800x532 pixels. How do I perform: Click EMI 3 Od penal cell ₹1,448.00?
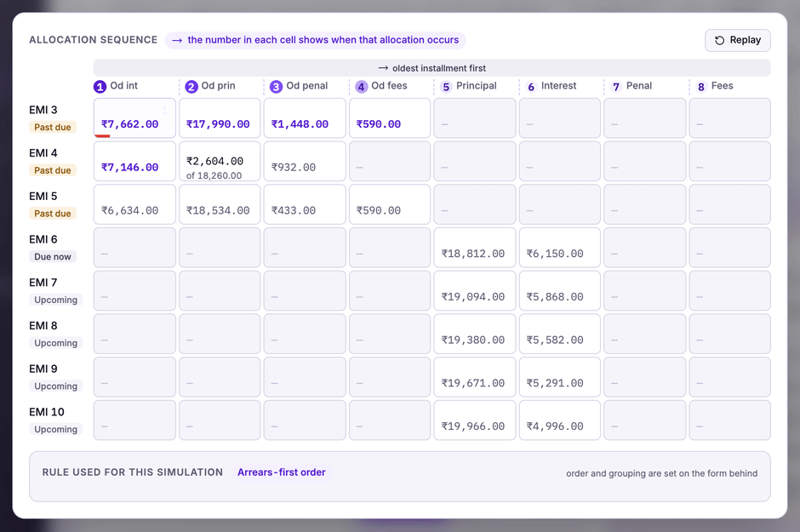click(x=305, y=117)
